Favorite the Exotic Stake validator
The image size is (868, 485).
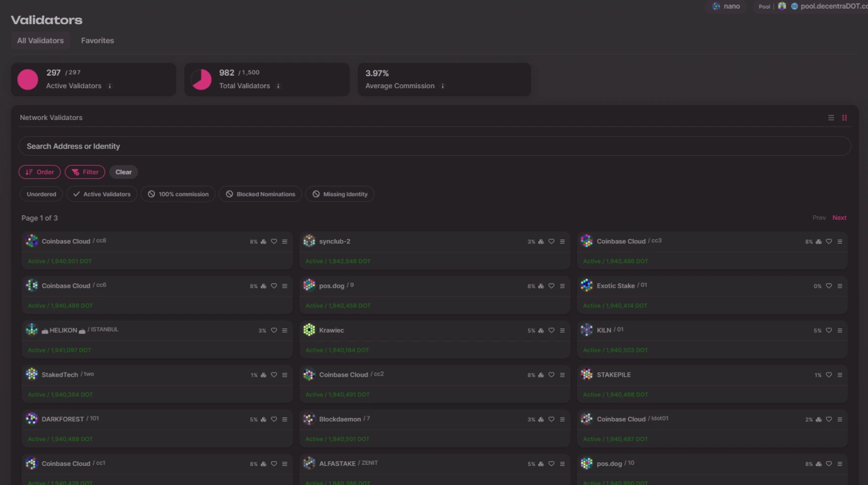[829, 286]
